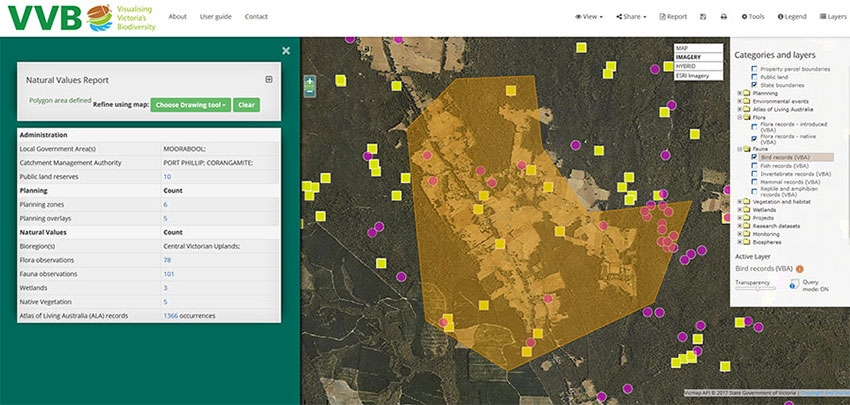
Task: Click the Polygon area defined text
Action: (60, 101)
